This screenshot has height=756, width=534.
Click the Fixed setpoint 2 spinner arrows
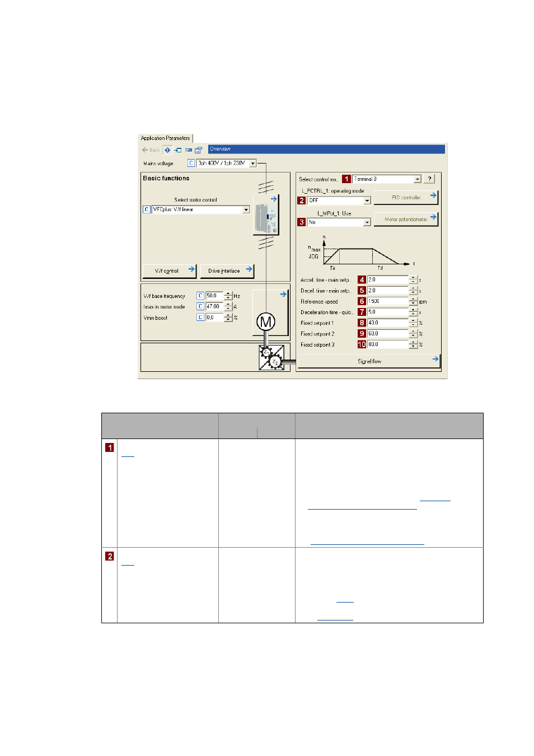point(413,333)
